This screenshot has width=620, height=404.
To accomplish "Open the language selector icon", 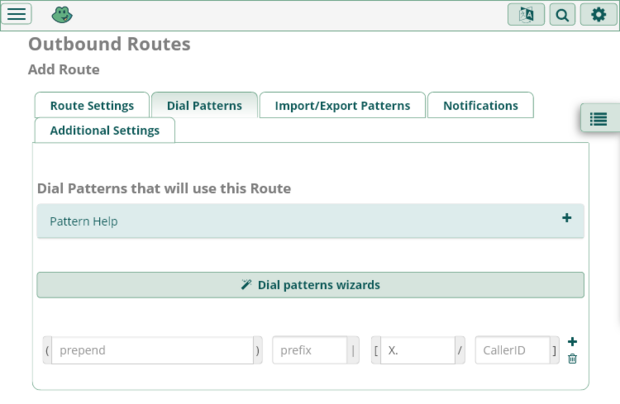I will point(526,15).
